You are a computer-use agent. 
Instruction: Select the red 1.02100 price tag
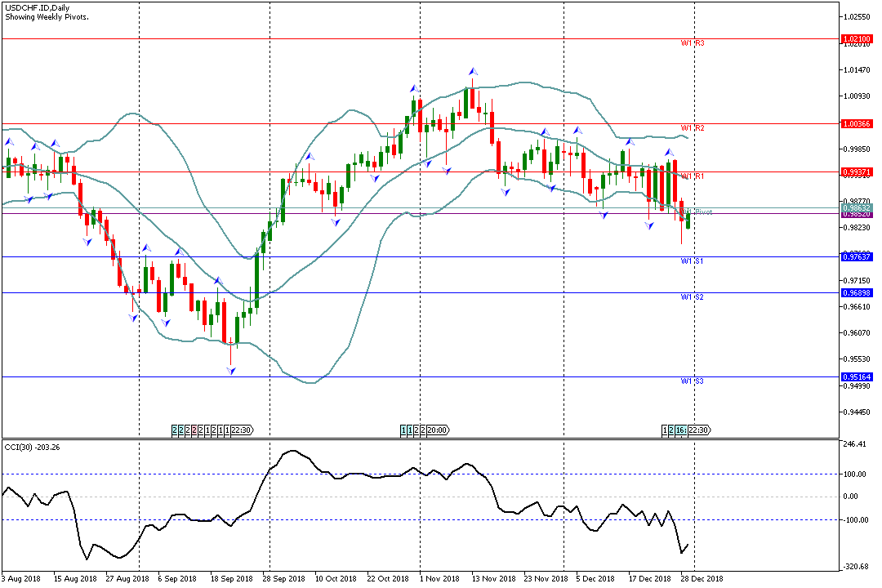point(857,39)
